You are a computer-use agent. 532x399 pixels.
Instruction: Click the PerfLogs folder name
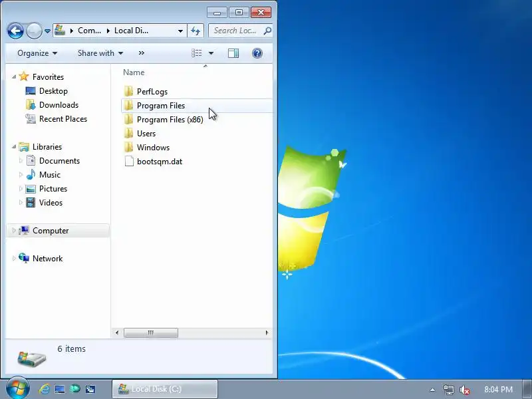point(152,92)
